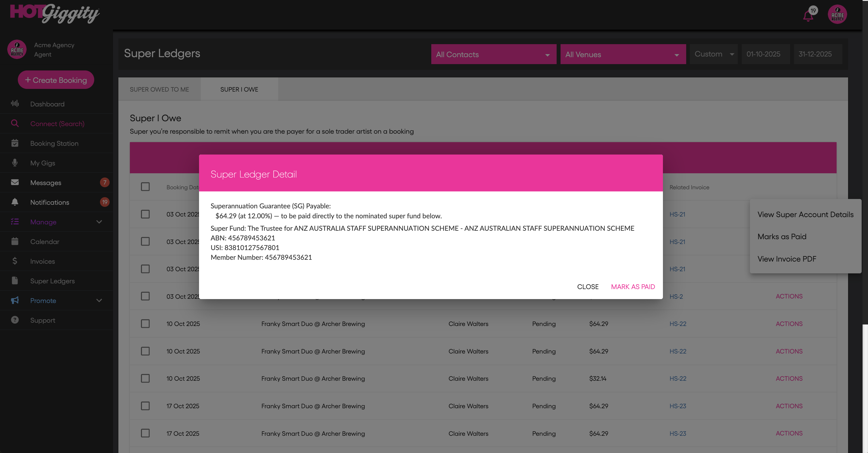Click the Connect (Search) magnifier icon

[15, 123]
